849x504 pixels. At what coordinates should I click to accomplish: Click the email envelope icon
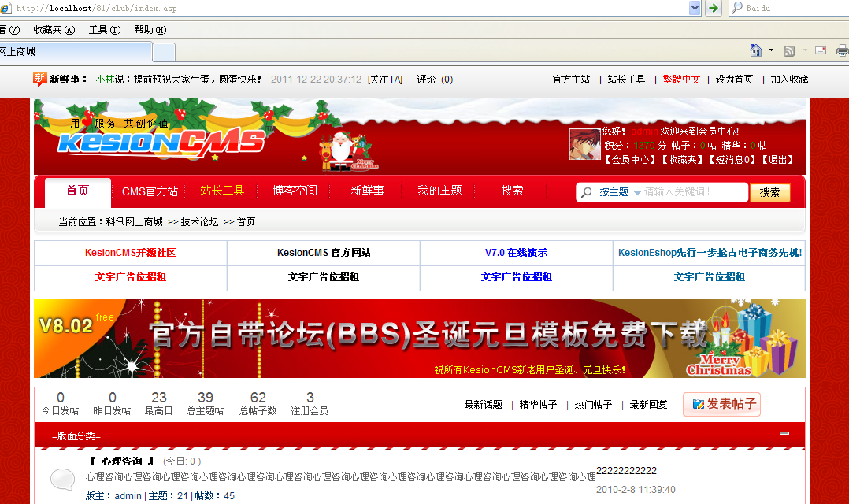[820, 49]
